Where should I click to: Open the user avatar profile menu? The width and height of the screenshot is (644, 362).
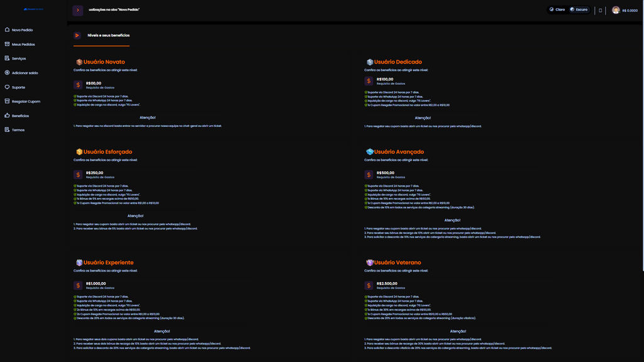click(x=616, y=10)
